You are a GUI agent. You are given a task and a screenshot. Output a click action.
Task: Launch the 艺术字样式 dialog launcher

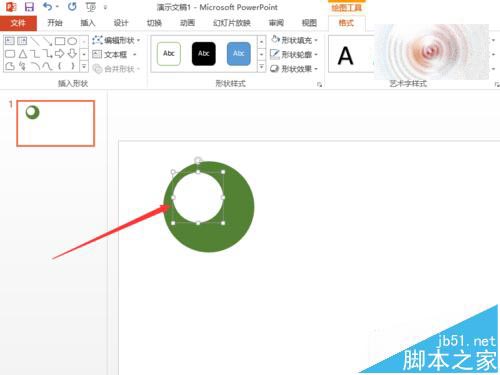[497, 85]
